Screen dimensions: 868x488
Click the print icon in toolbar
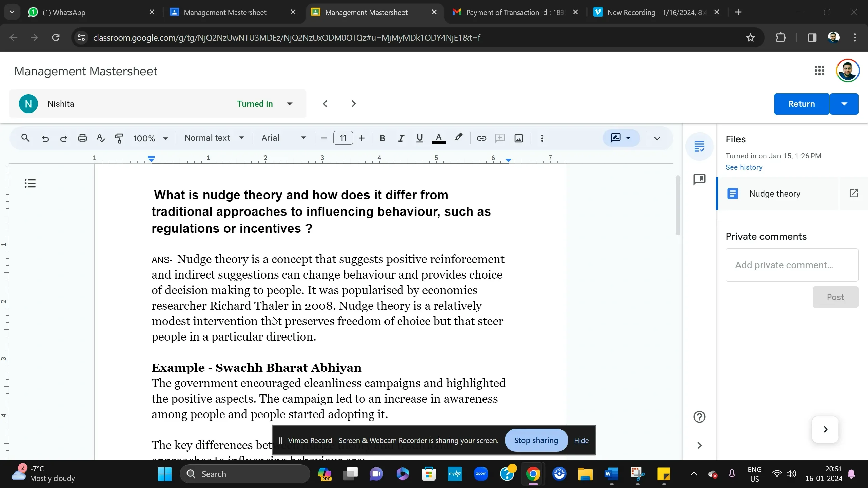[82, 138]
